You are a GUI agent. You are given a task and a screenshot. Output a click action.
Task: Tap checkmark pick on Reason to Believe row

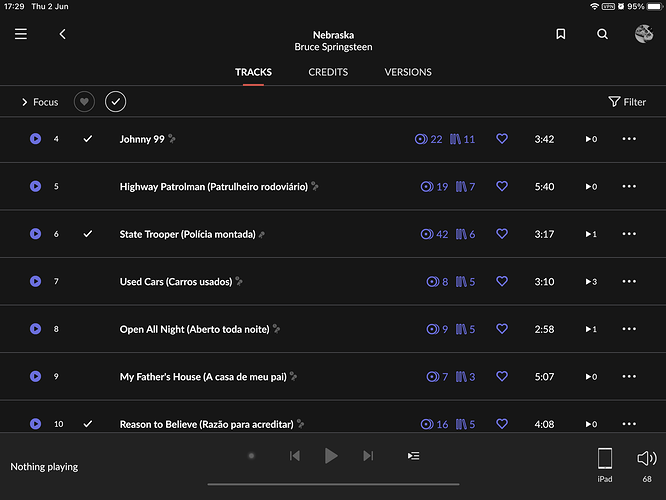pos(87,424)
